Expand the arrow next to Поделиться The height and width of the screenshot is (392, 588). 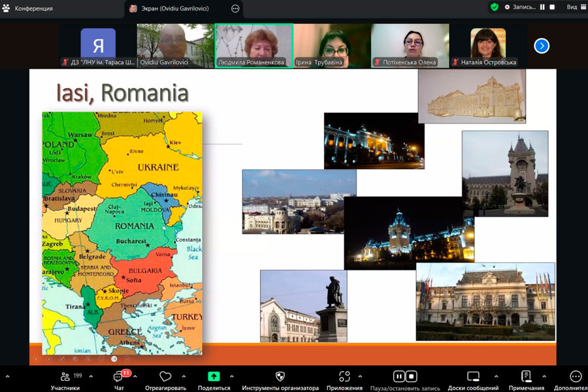232,377
